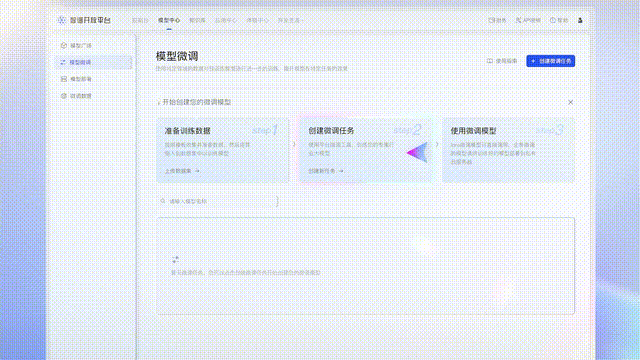The image size is (640, 360).
Task: Click the empty-state fine-tuning icon in the list area
Action: click(176, 259)
